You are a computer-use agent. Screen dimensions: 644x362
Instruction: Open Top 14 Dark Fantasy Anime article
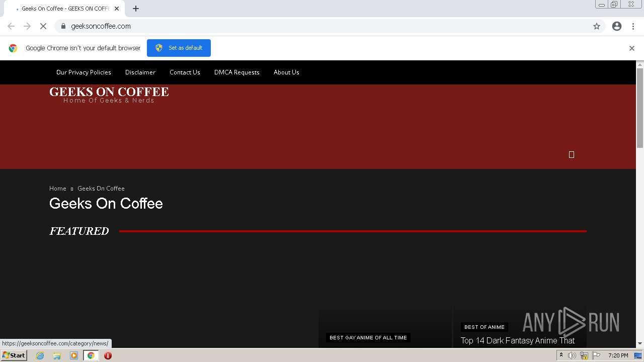(x=518, y=341)
